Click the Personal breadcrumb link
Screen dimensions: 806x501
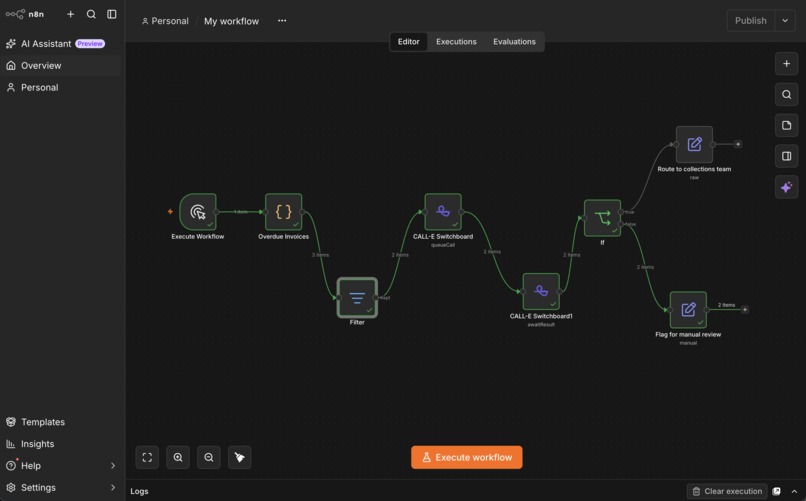click(x=165, y=21)
